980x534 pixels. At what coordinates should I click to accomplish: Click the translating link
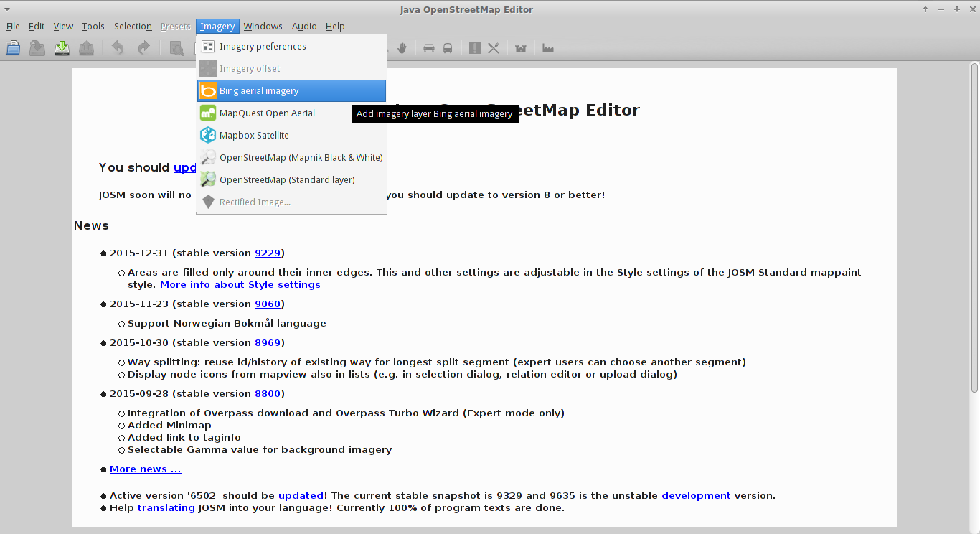tap(166, 507)
